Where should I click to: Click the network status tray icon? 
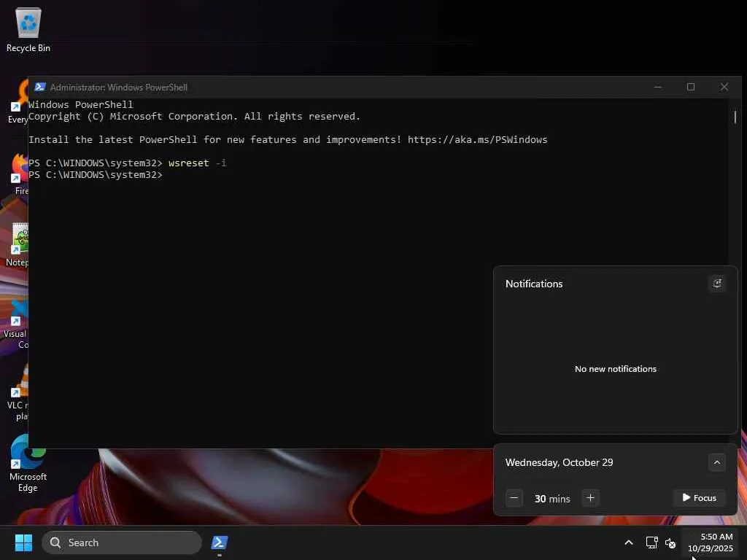pyautogui.click(x=651, y=542)
